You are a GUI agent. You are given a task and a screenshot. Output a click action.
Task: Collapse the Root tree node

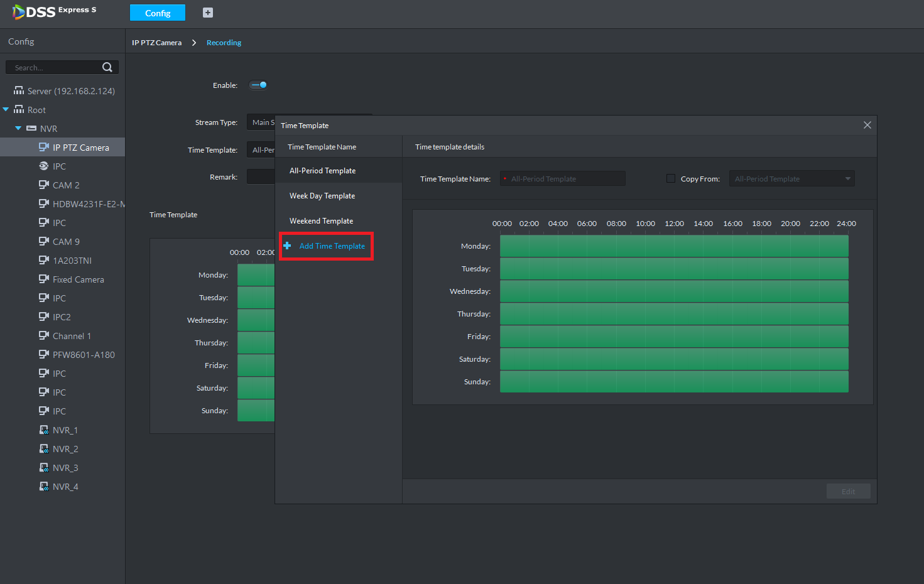(6, 109)
